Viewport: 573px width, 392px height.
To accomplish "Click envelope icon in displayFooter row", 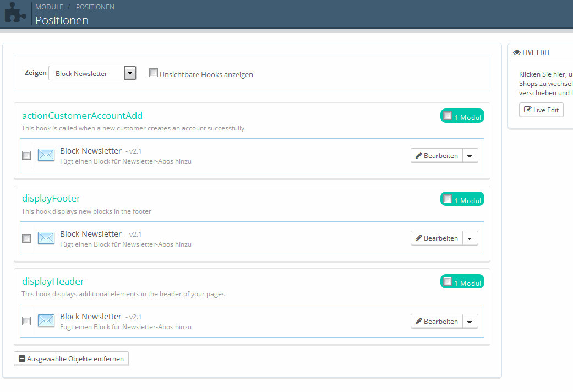I will tap(46, 238).
